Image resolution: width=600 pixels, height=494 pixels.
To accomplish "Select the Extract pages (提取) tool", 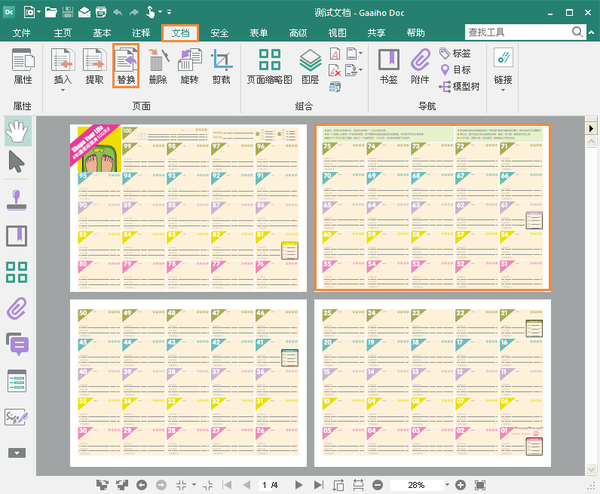I will (x=94, y=66).
